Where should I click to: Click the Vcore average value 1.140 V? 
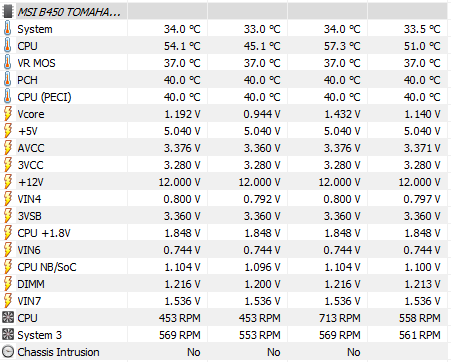pos(422,114)
